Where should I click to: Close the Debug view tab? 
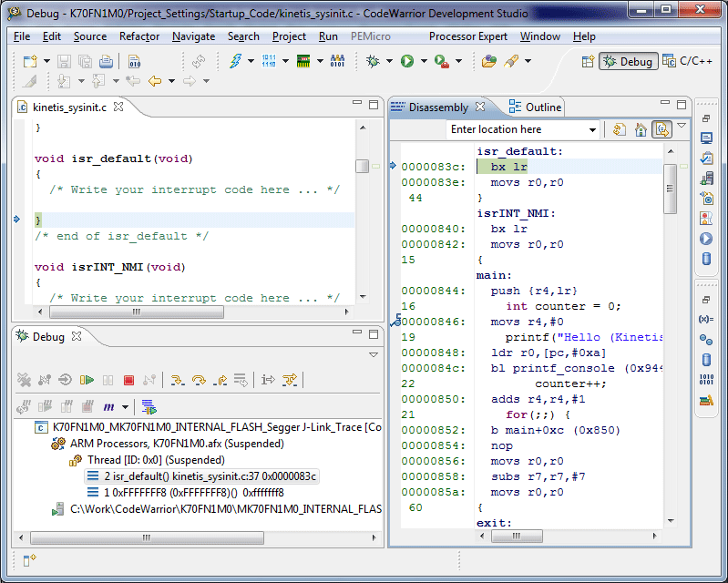pos(77,336)
